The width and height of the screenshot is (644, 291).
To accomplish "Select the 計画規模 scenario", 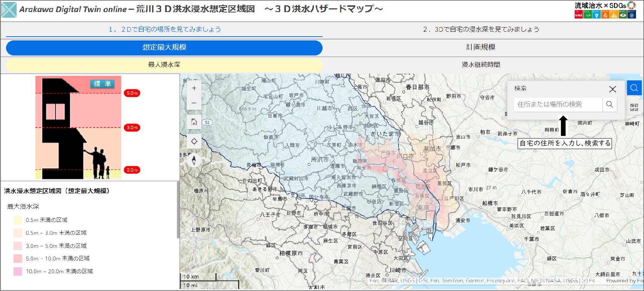I will point(481,47).
